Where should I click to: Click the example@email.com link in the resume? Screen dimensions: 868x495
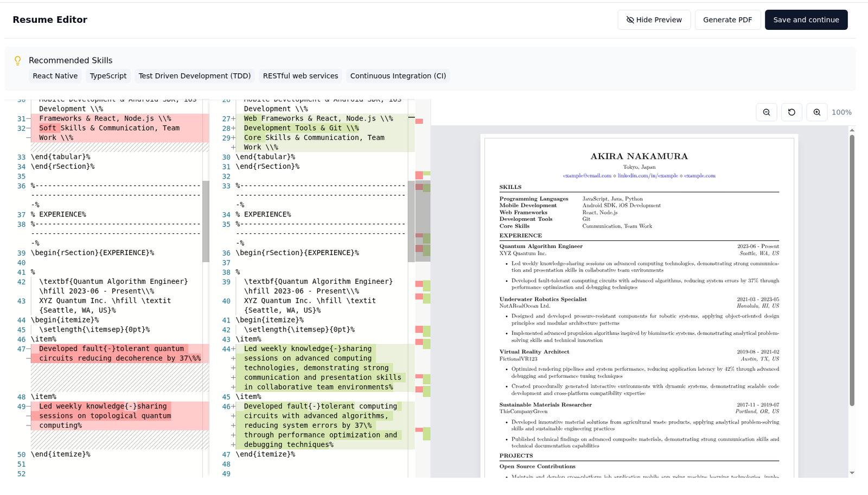coord(586,176)
